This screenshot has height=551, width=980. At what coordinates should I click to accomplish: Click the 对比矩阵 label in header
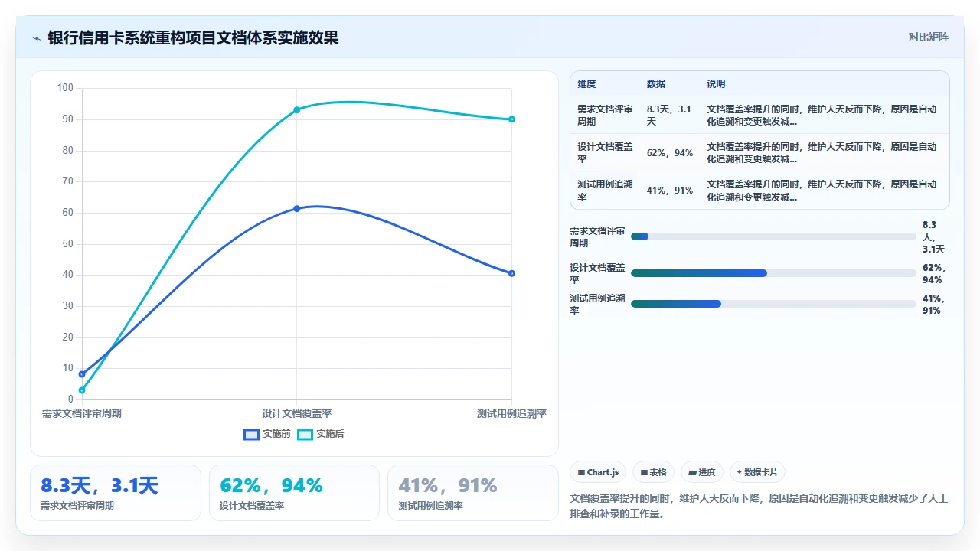point(928,37)
